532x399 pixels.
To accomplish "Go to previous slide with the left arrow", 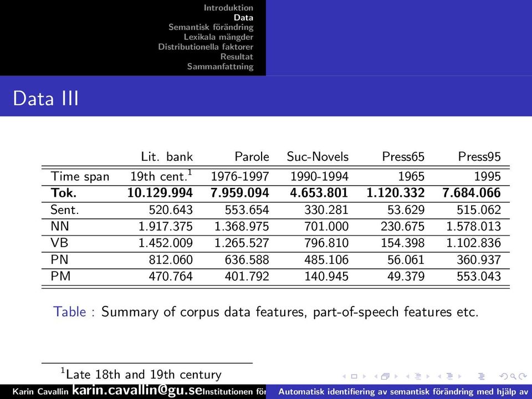I will coord(344,376).
